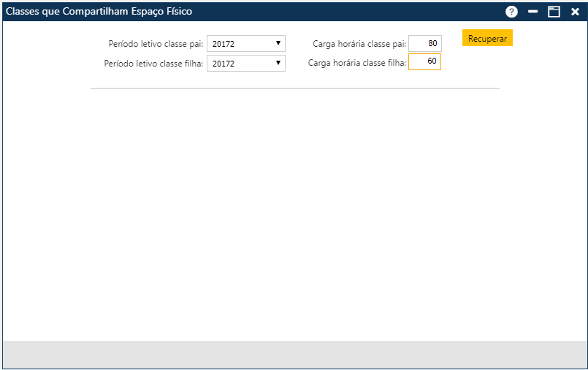Click the "Período letivo classe pai:" label
The image size is (588, 370).
point(156,44)
